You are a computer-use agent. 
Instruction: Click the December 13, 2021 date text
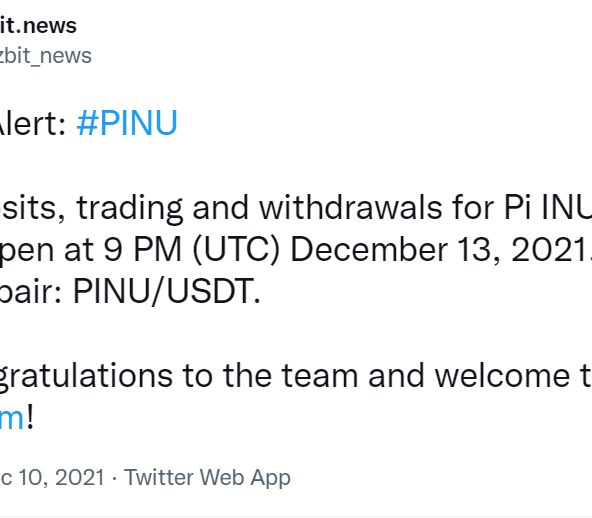tap(439, 250)
